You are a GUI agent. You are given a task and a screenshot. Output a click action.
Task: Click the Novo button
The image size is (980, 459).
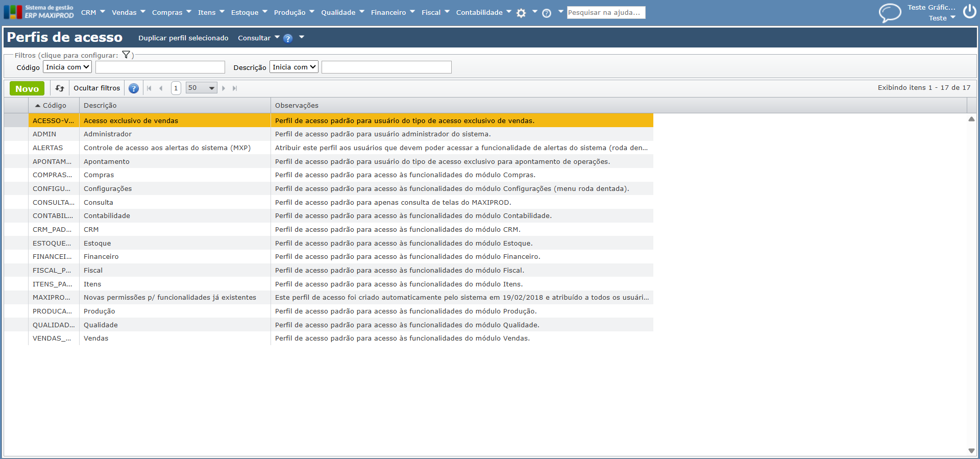click(x=27, y=88)
